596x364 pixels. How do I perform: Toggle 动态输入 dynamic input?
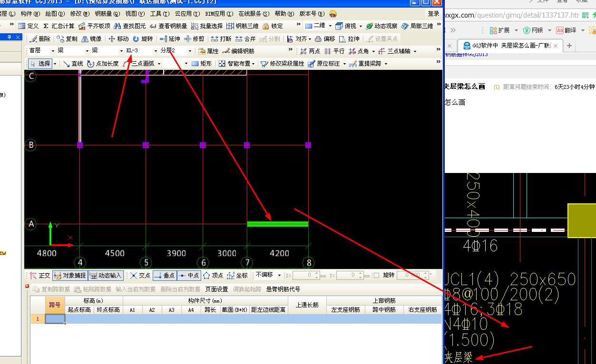coord(106,275)
